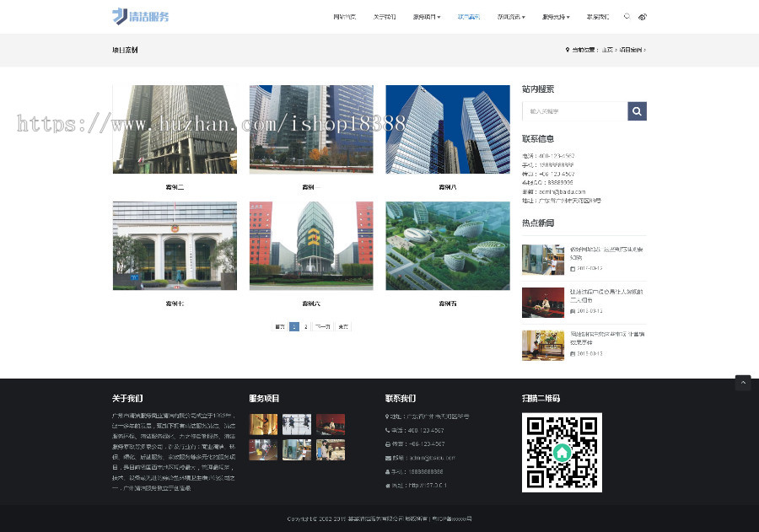This screenshot has width=759, height=532.
Task: Open the 服务支持 dropdown menu
Action: click(554, 17)
